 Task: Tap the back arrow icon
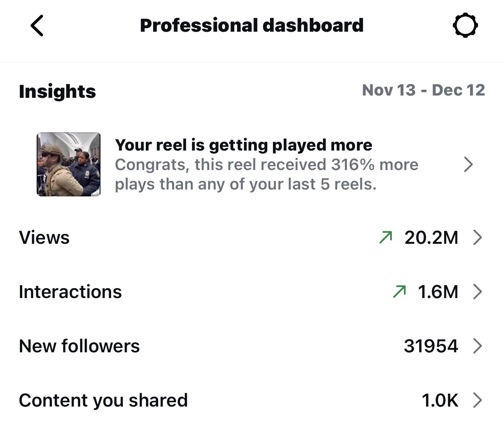point(37,26)
